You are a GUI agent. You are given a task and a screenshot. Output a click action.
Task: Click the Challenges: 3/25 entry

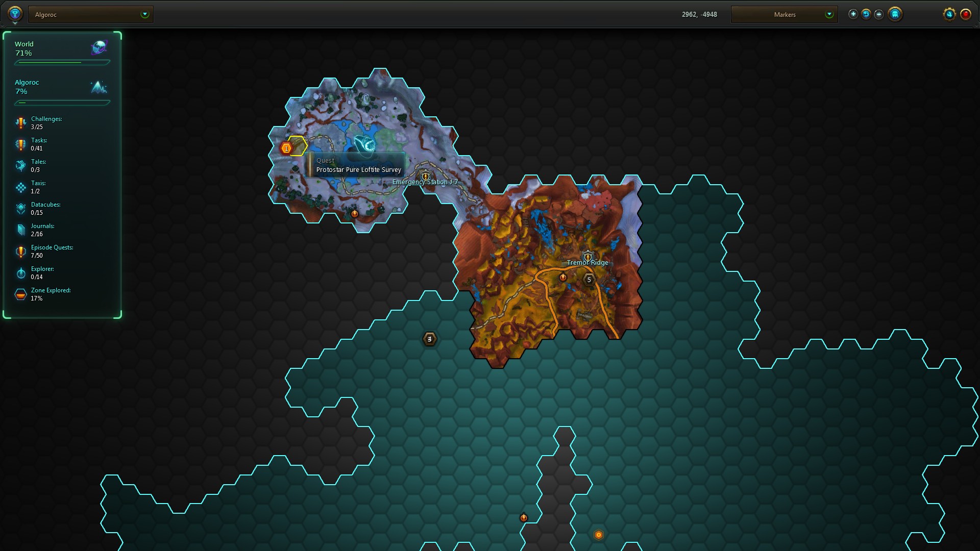point(46,123)
